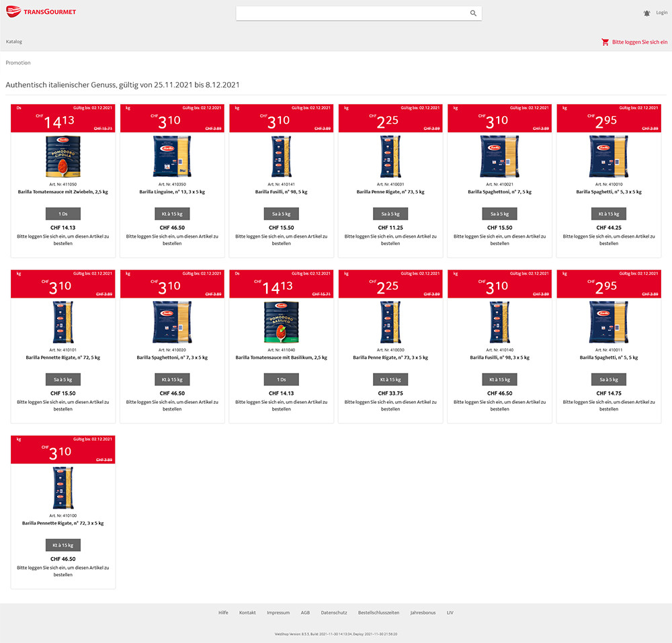Open AGB footer link

[x=305, y=613]
